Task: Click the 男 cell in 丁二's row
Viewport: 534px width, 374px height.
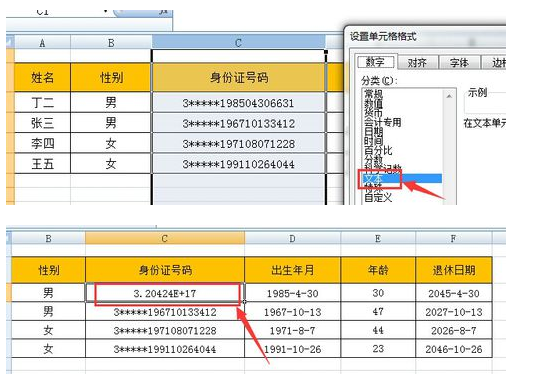Action: 111,102
